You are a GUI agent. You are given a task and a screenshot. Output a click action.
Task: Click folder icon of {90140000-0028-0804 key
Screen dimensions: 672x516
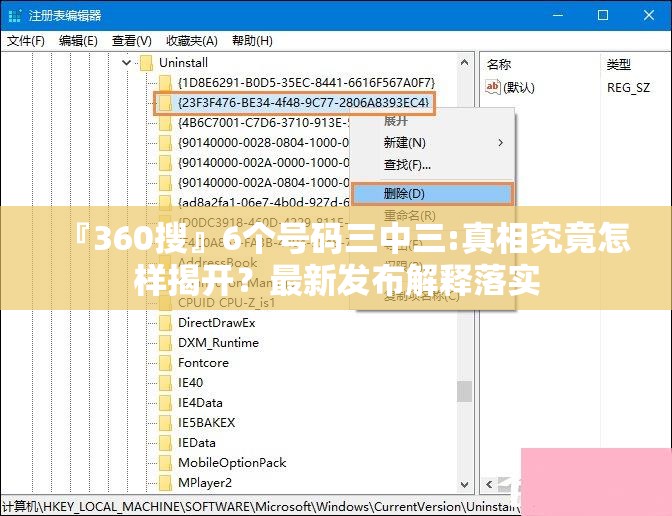165,143
